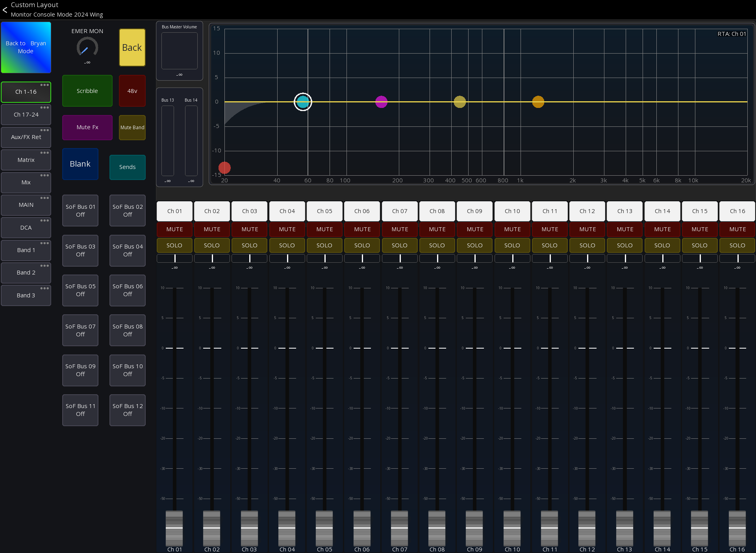Viewport: 756px width, 553px height.
Task: Click the Back to Bryan Mode button
Action: [x=26, y=47]
